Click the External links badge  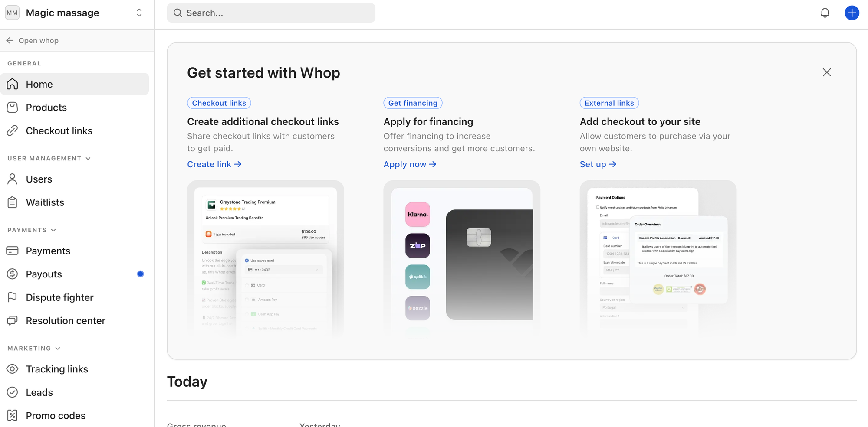tap(609, 103)
